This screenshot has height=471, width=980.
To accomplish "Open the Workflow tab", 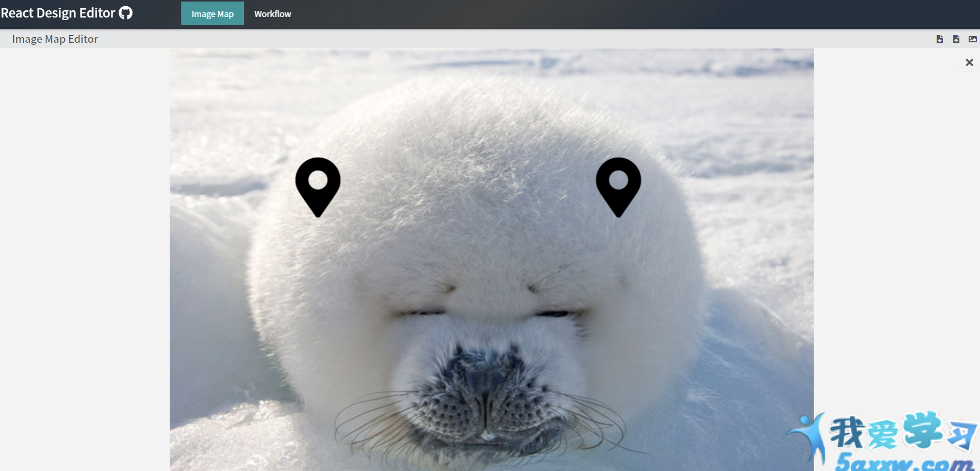I will (x=272, y=14).
